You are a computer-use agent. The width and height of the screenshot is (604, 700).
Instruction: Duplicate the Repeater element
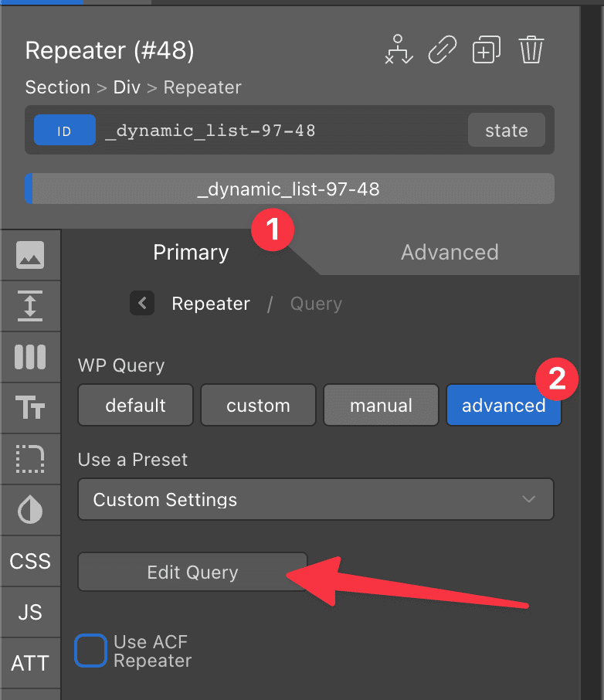486,49
